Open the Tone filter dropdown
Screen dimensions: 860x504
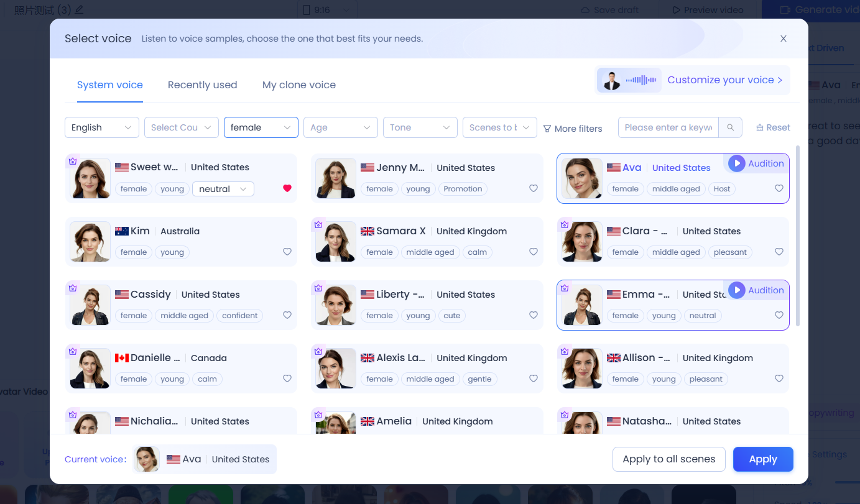point(420,127)
